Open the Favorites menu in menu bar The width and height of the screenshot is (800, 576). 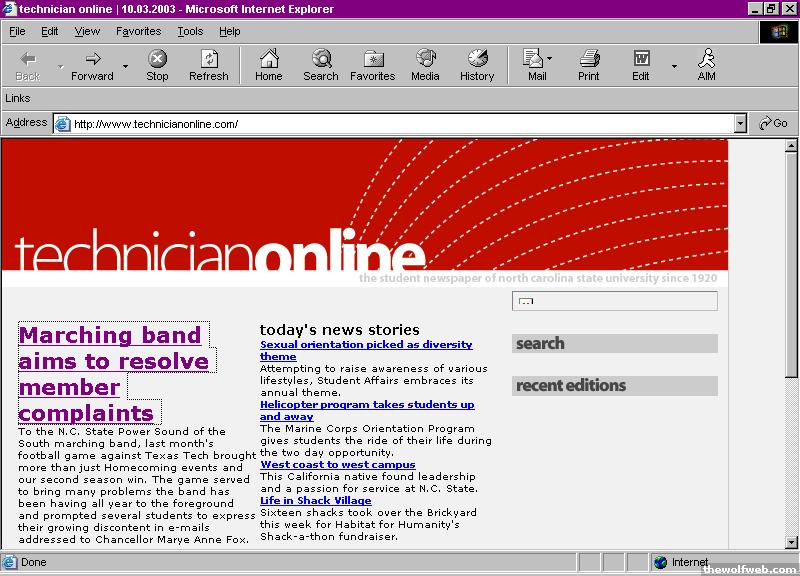[138, 31]
